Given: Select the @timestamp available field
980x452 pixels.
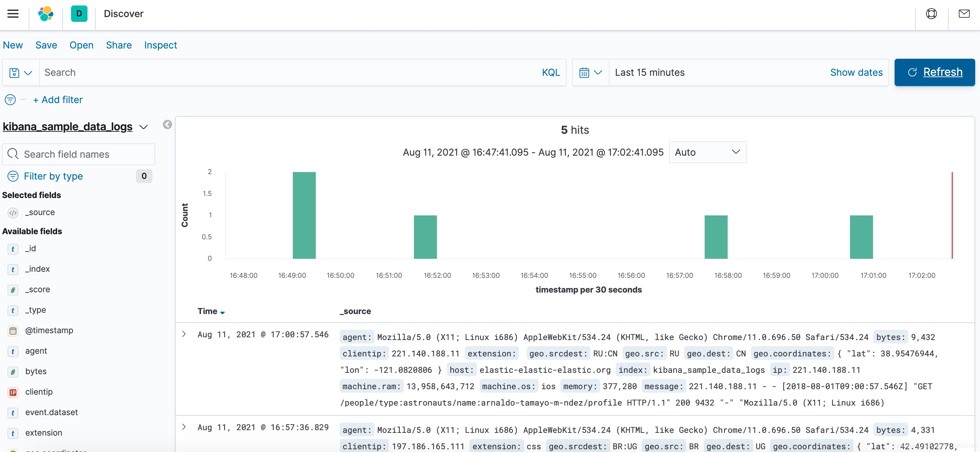Looking at the screenshot, I should (49, 331).
